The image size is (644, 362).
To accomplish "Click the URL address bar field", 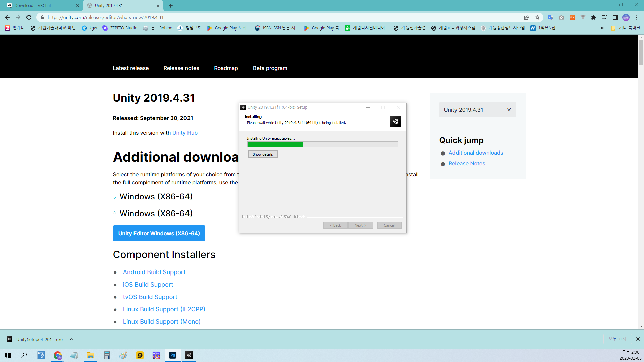I will click(268, 17).
